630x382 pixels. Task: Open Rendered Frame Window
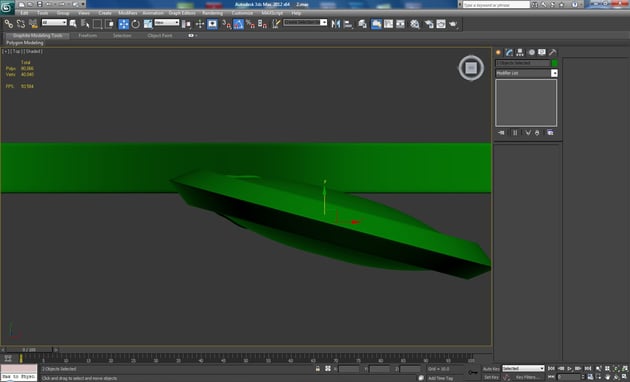coord(441,24)
